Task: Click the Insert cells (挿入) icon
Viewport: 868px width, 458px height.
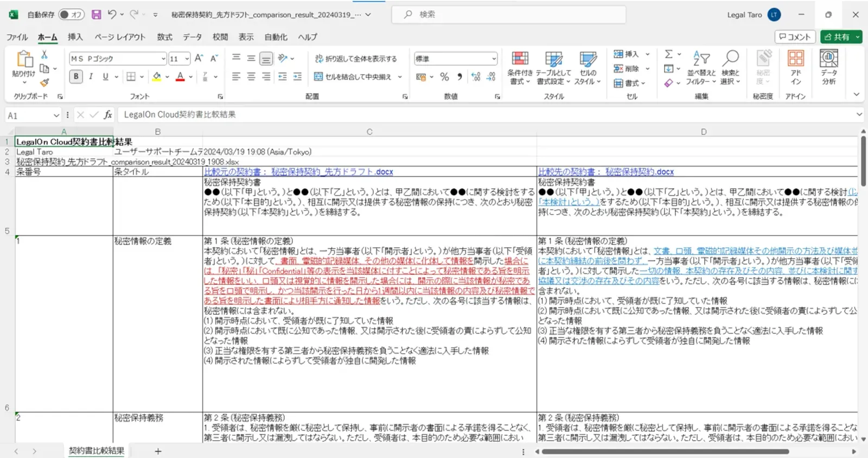Action: (x=618, y=54)
